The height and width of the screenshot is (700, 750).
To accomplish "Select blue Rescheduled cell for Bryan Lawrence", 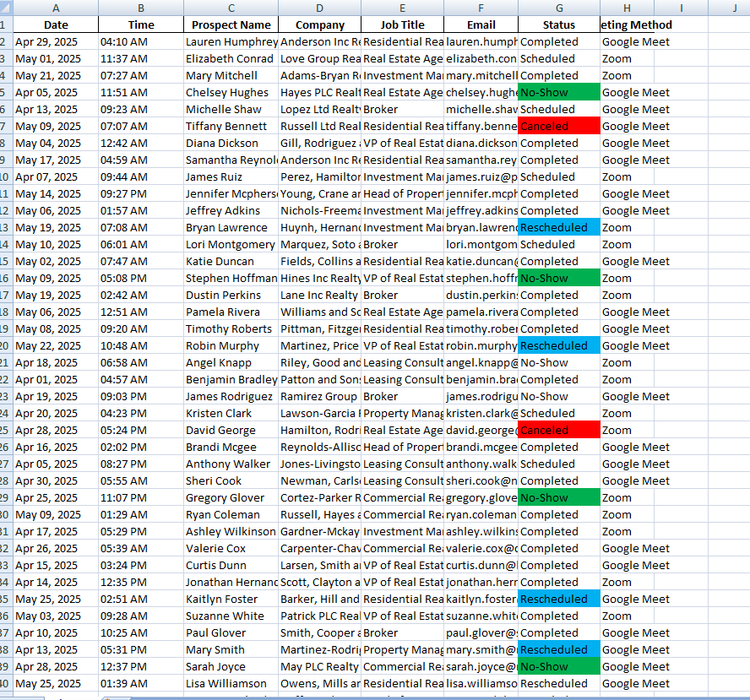I will (559, 227).
